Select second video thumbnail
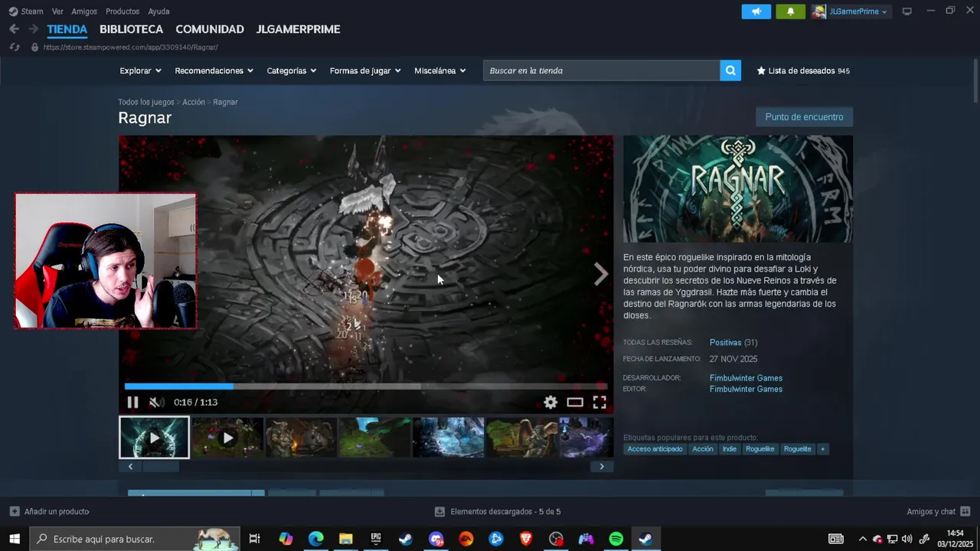Screen dimensions: 980x551 click(227, 437)
